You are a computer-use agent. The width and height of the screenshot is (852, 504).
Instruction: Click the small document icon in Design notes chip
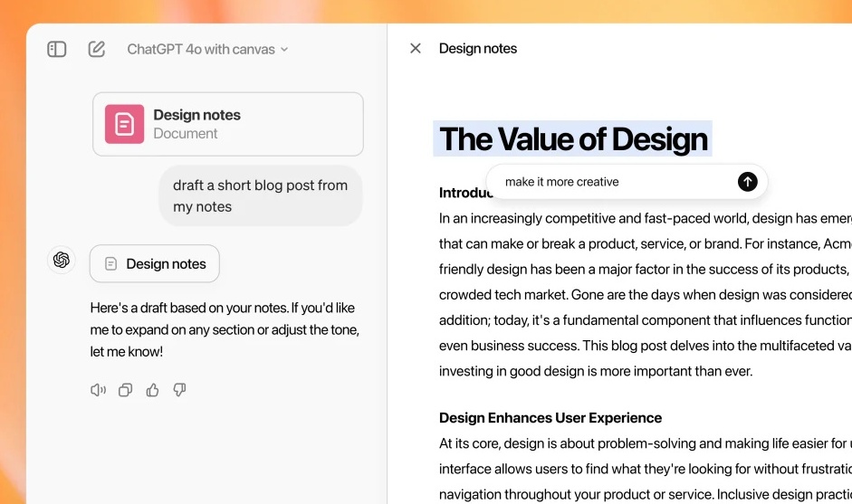(110, 264)
